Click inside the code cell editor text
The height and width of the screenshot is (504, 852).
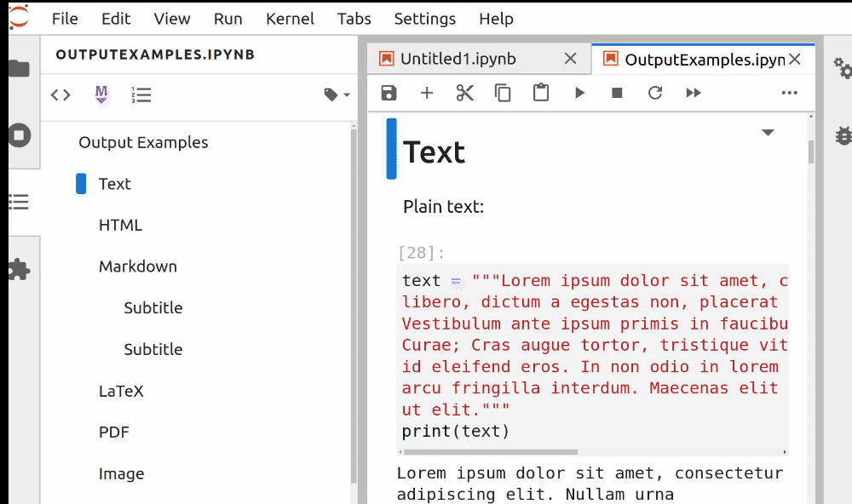point(592,356)
